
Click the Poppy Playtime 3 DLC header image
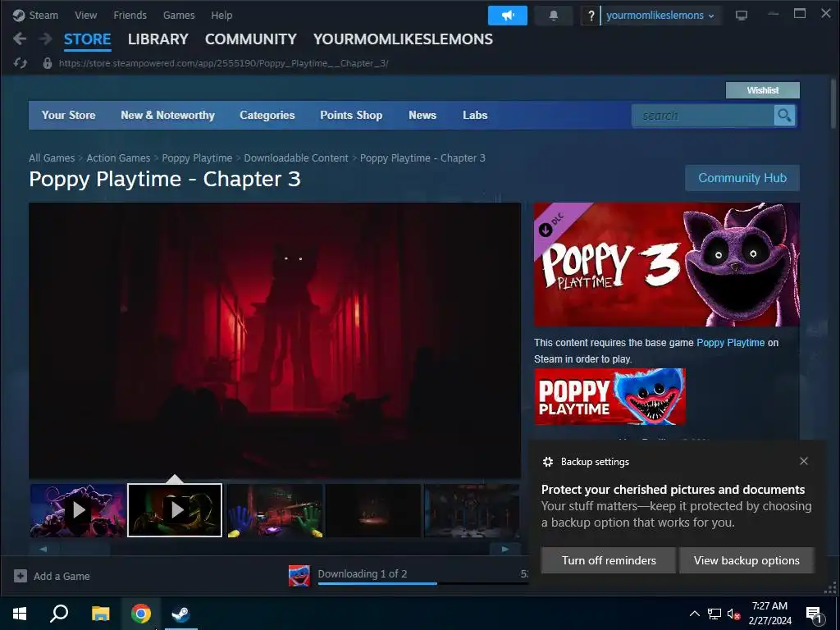(666, 265)
